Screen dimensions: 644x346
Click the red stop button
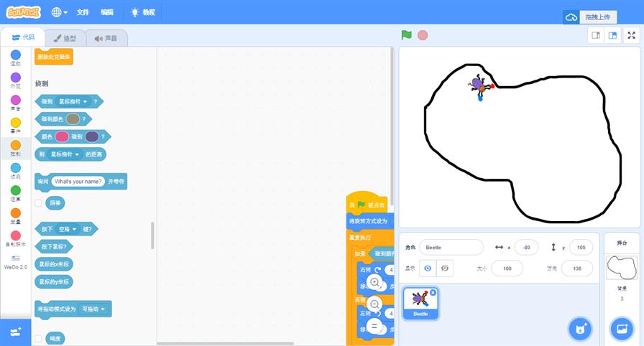423,35
